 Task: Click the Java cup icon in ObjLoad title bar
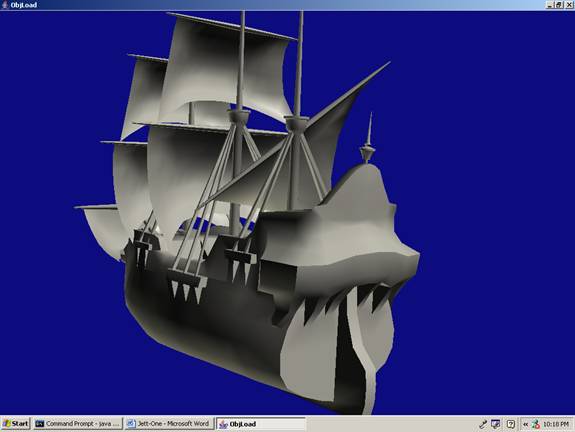(5, 5)
